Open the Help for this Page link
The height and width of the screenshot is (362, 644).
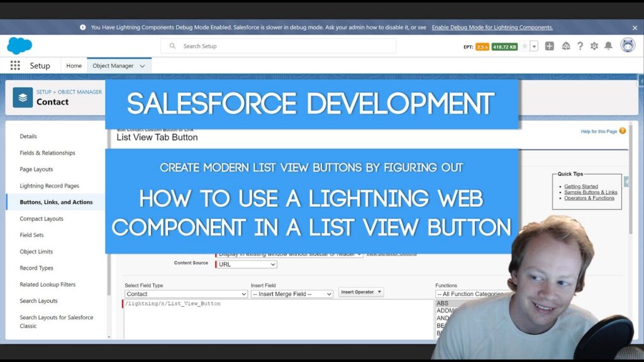599,131
